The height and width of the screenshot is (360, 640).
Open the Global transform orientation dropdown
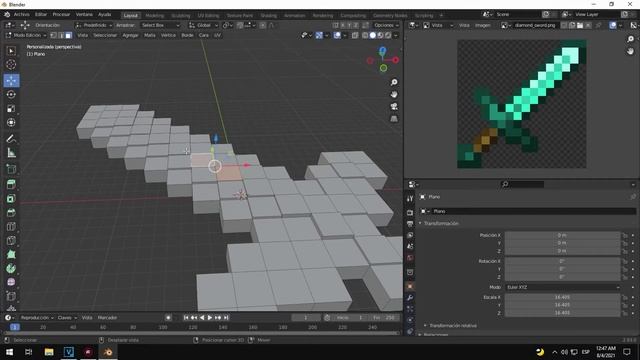(204, 25)
